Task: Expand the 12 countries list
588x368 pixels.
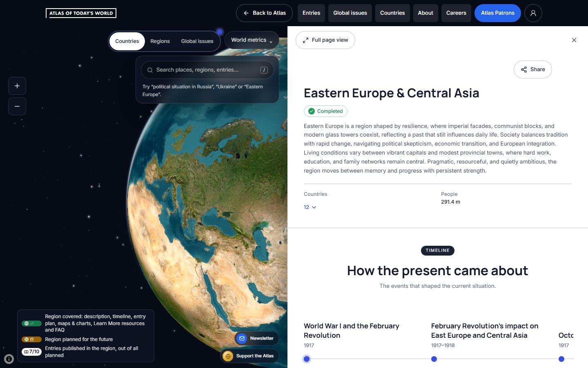Action: tap(310, 207)
